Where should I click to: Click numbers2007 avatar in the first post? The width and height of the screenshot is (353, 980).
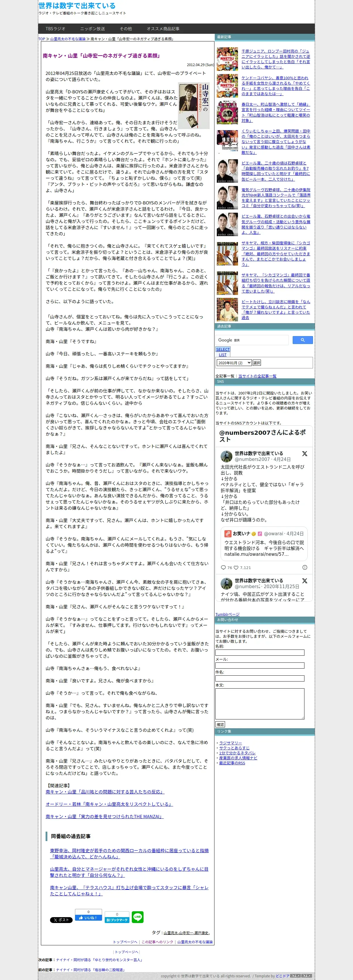coord(227,456)
